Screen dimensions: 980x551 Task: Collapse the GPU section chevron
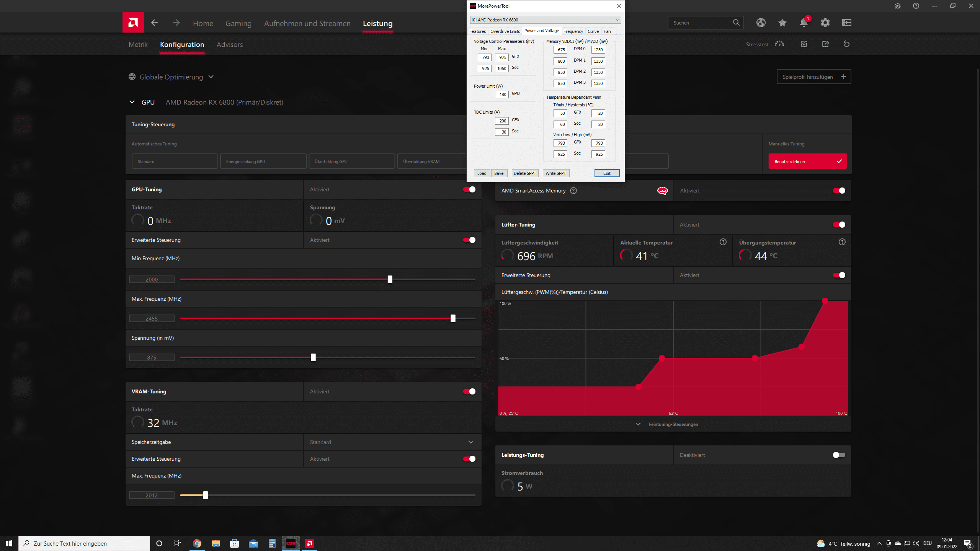pyautogui.click(x=132, y=102)
